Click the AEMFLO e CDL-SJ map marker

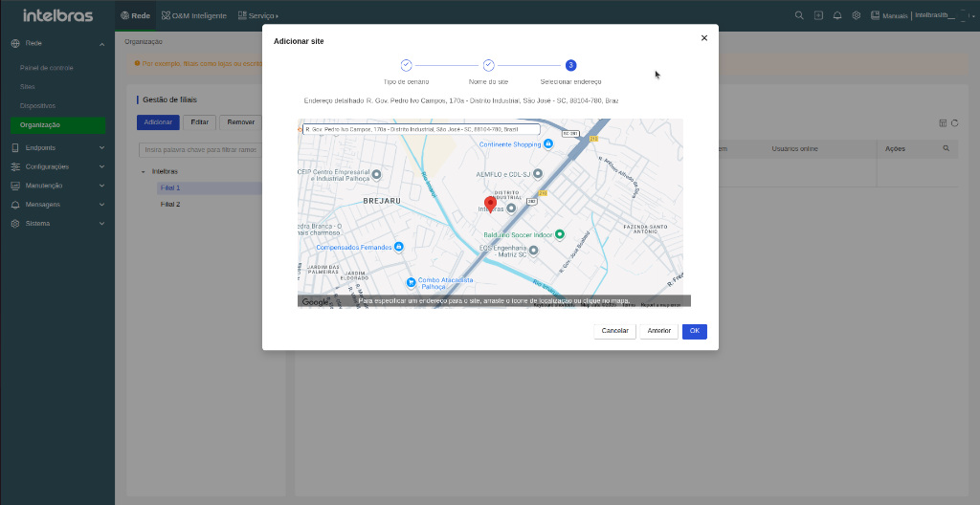tap(537, 174)
